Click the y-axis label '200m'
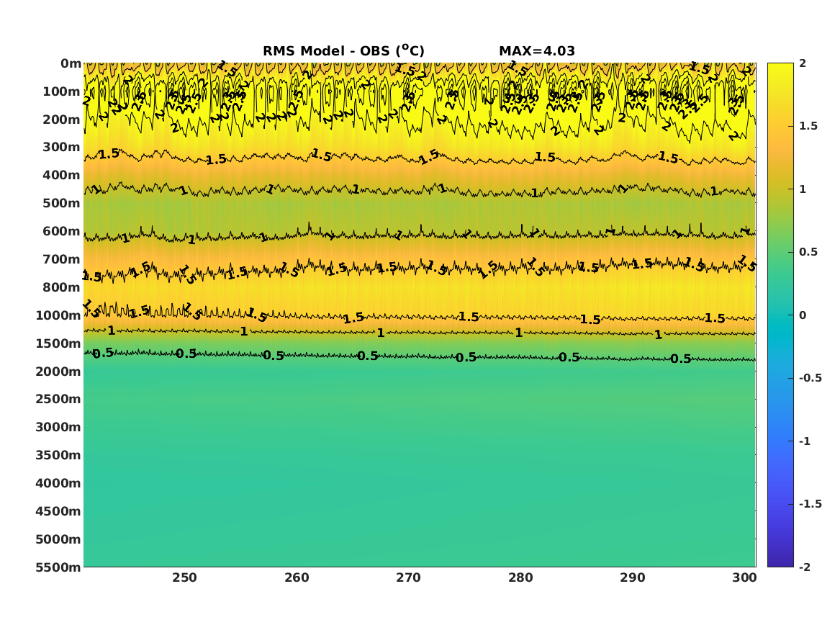This screenshot has height=630, width=840. [x=62, y=120]
